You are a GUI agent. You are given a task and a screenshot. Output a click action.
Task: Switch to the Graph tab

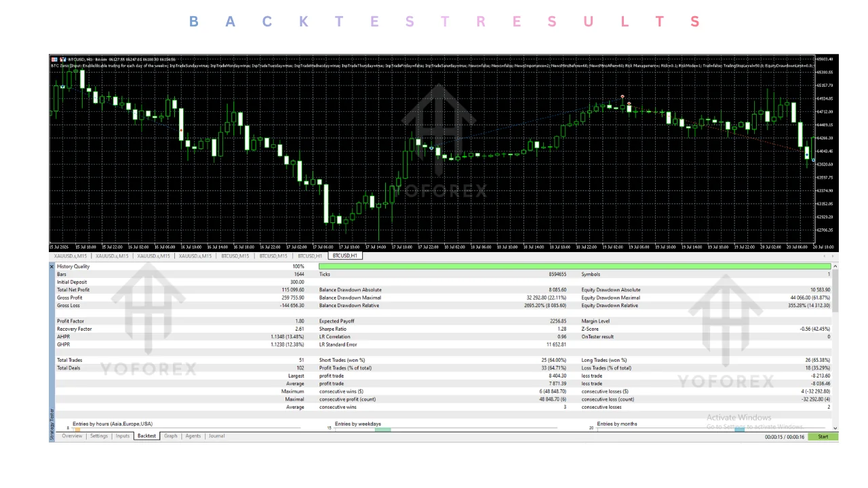pyautogui.click(x=171, y=436)
